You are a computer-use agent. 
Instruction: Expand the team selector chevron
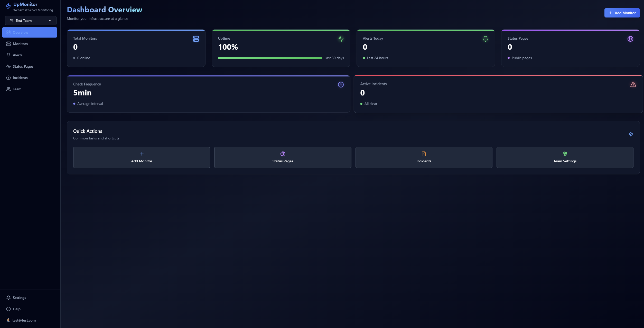(50, 21)
